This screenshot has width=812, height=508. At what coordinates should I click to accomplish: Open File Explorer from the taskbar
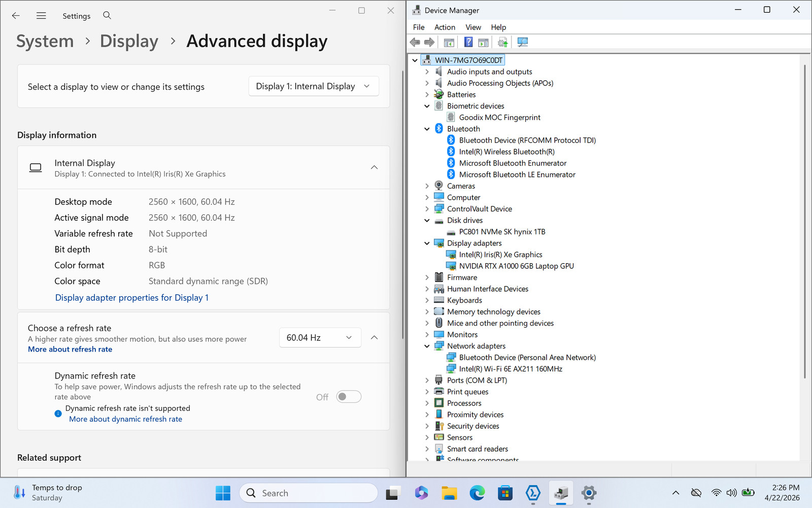pos(449,493)
